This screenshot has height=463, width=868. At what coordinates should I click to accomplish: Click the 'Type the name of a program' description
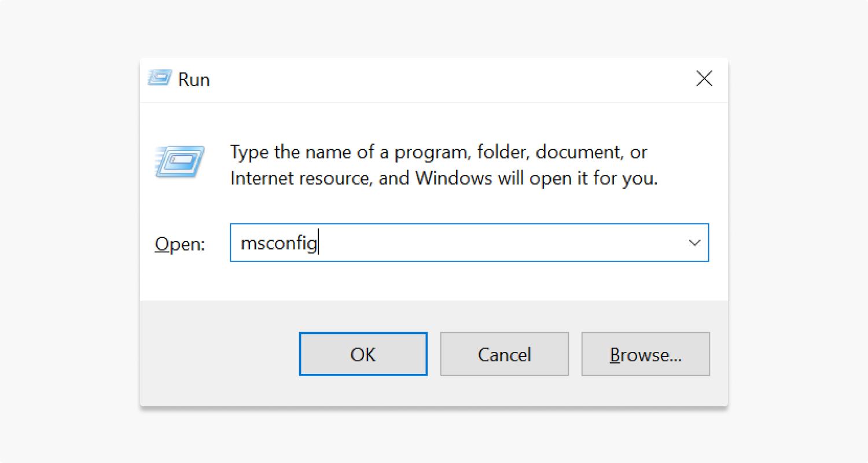(x=444, y=165)
